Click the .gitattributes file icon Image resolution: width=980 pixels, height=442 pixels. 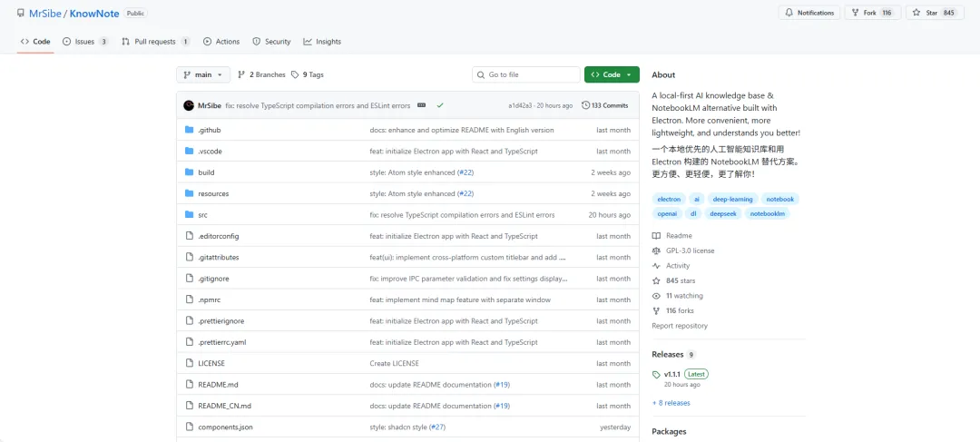[x=190, y=258]
